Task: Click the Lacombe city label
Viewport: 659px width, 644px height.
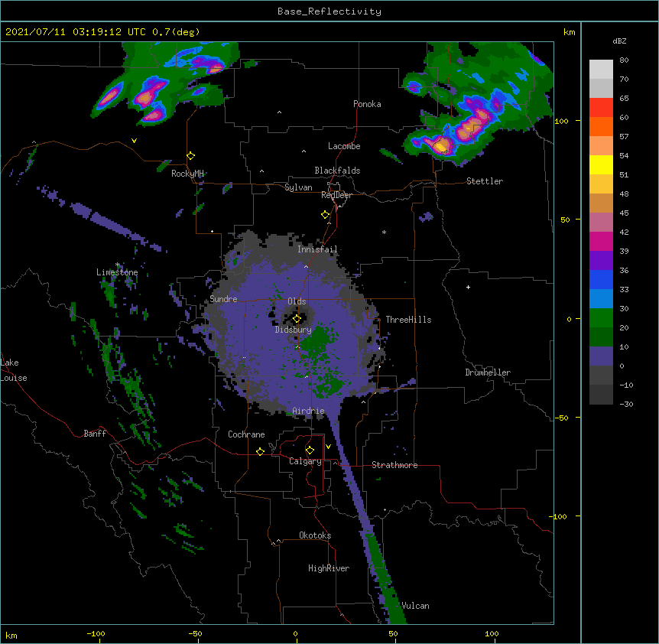Action: click(344, 146)
